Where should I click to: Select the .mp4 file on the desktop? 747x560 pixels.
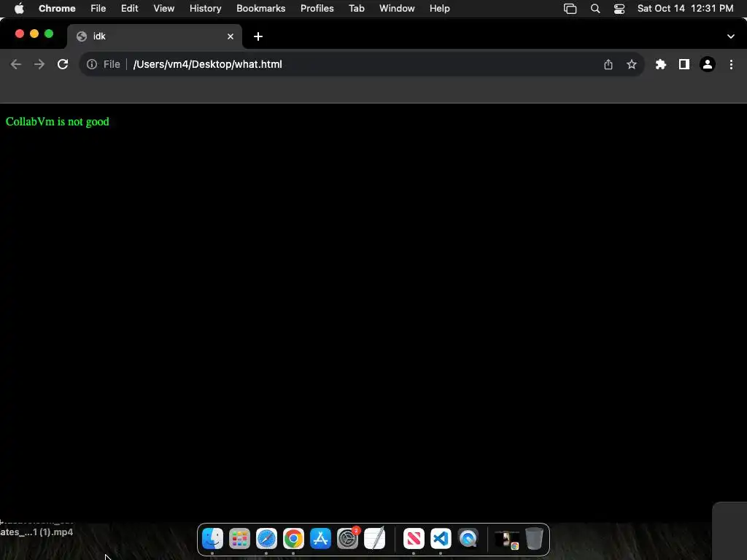pyautogui.click(x=36, y=532)
